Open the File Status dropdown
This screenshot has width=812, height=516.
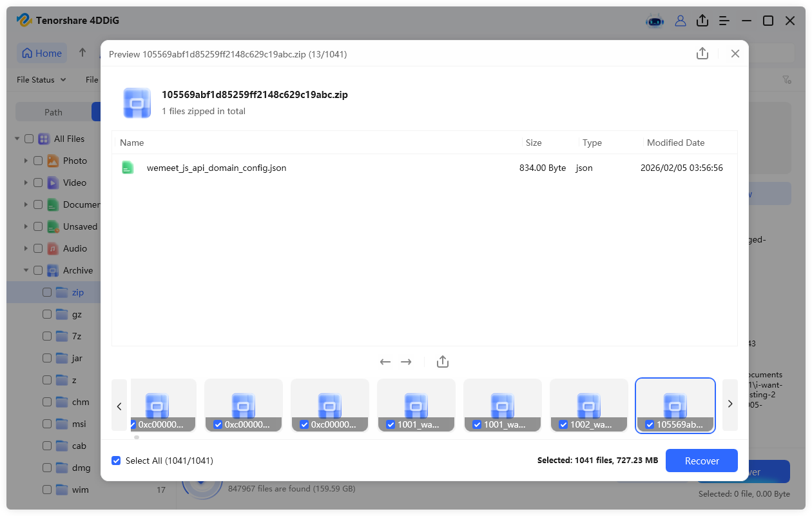point(41,80)
